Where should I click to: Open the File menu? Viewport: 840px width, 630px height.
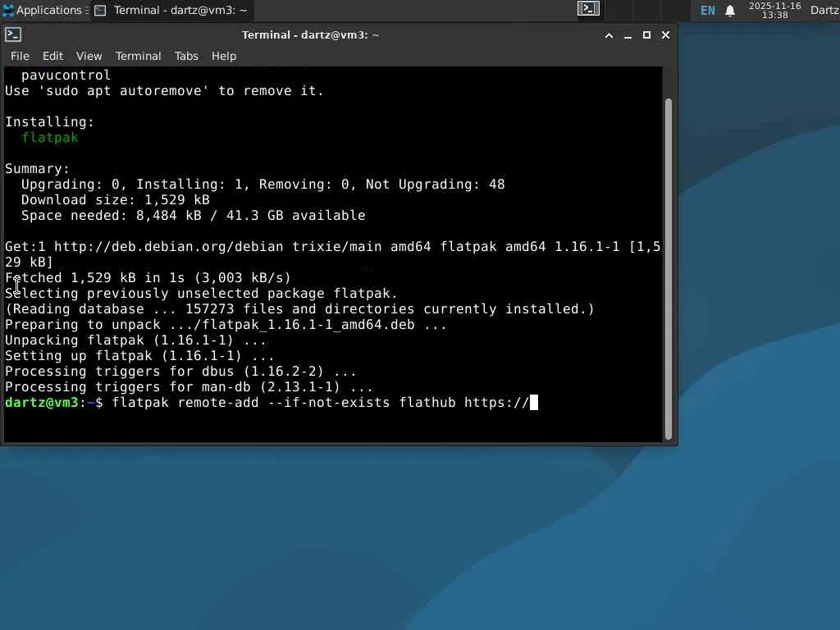(x=20, y=56)
